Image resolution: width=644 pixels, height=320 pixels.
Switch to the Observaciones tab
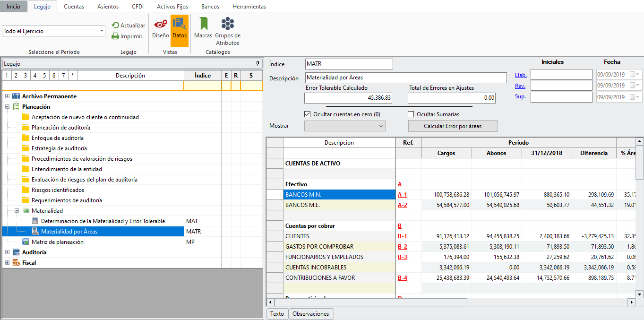310,314
